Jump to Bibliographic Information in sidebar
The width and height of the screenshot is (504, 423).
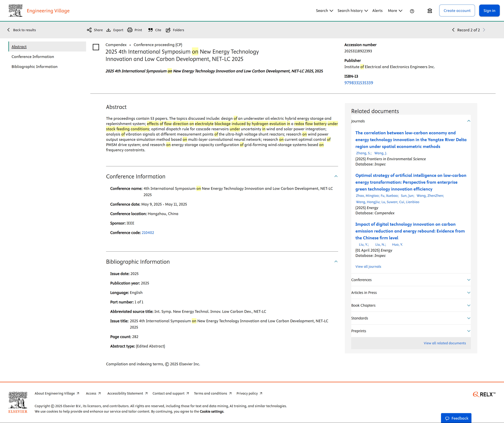point(35,67)
